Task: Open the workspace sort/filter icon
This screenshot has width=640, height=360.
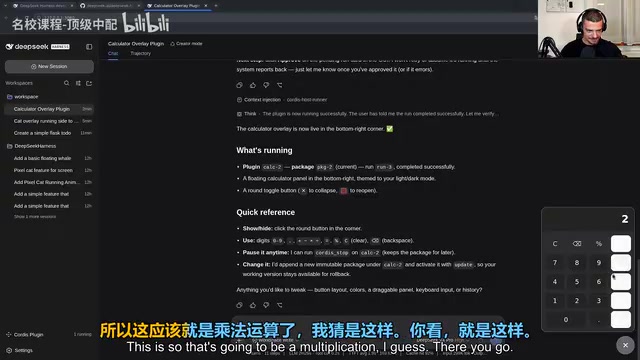Action: 78,83
